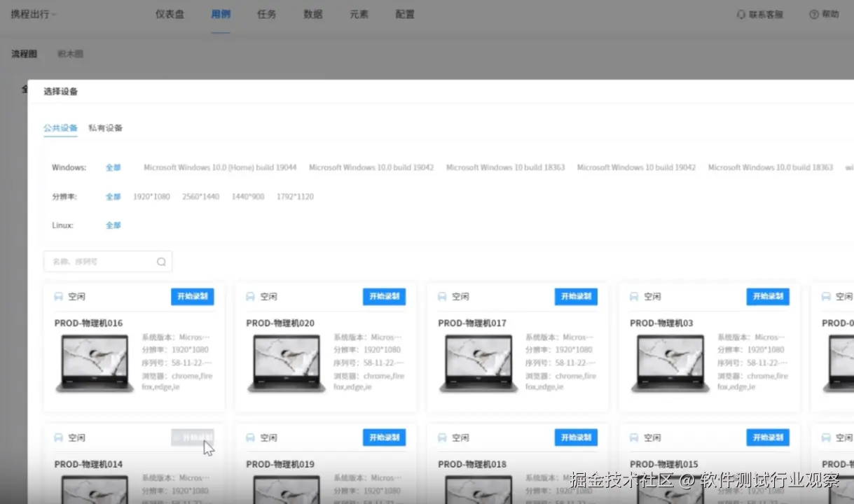This screenshot has width=854, height=504.
Task: Select 全部 in the Windows filter row
Action: point(113,168)
